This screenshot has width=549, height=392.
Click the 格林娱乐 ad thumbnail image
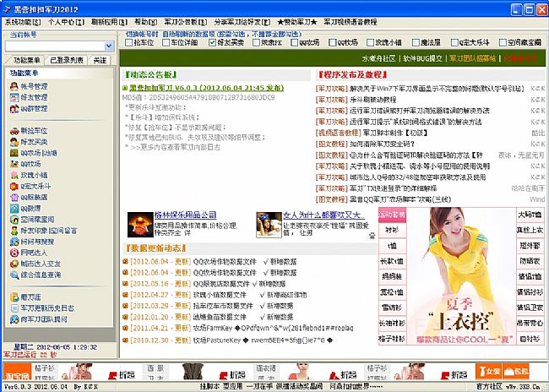(x=140, y=225)
